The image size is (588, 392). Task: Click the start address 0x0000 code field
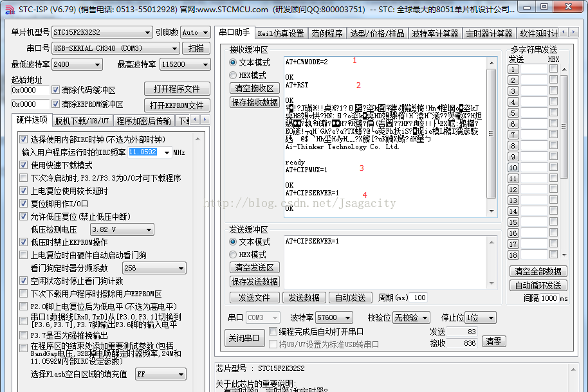click(30, 90)
